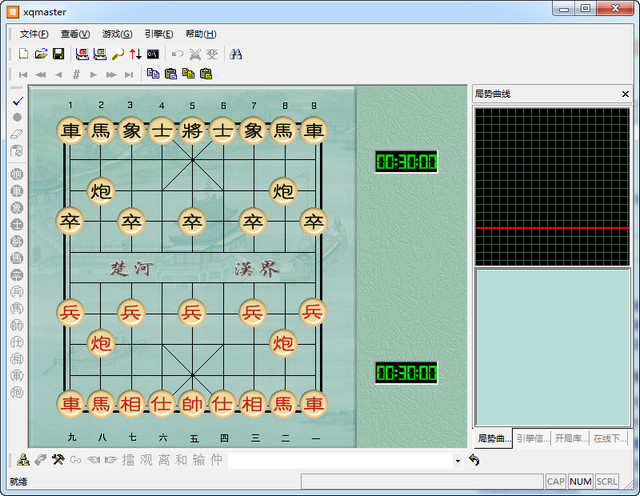Switch to the 开局库 tab
Screen dimensions: 640x496
coord(570,438)
